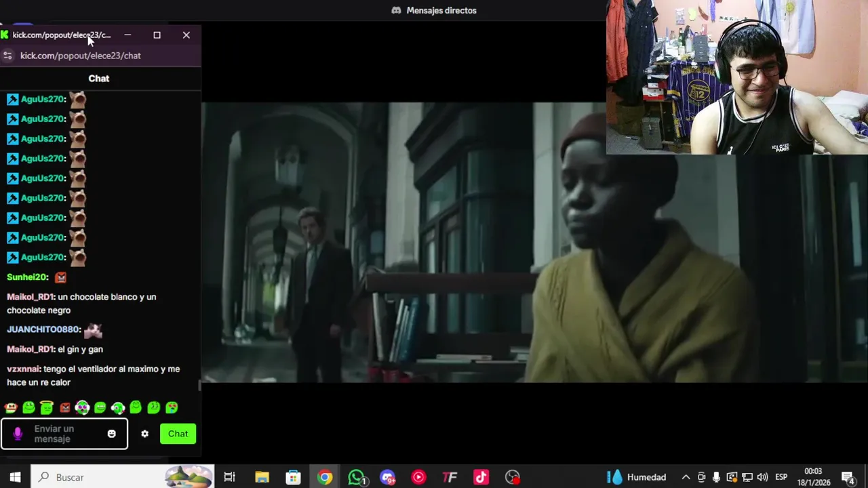
Task: Open the emoji picker smiley icon
Action: (x=112, y=434)
